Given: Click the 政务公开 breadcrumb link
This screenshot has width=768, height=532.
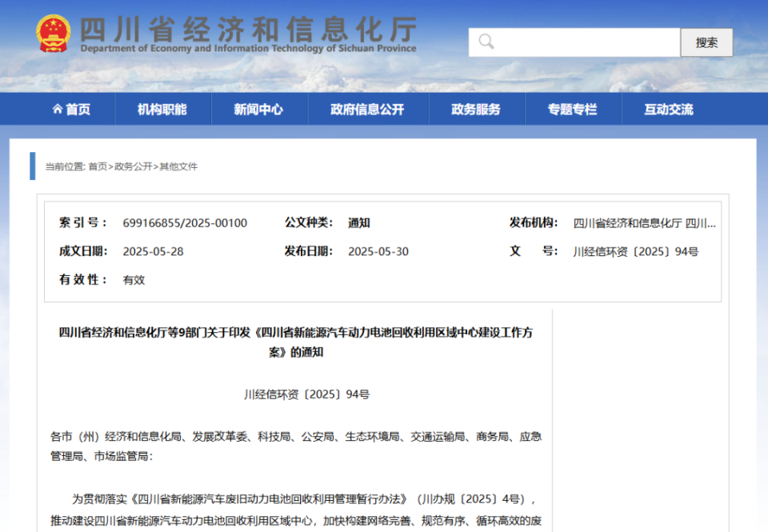Looking at the screenshot, I should click(x=133, y=166).
